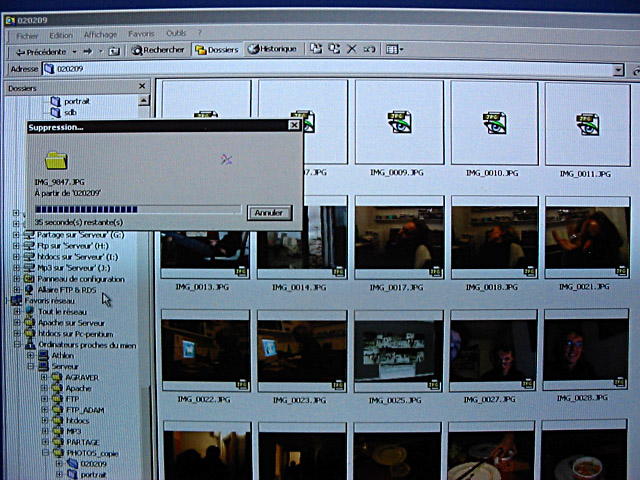Select the htdocs folder under Serveur
The width and height of the screenshot is (640, 480).
(77, 420)
